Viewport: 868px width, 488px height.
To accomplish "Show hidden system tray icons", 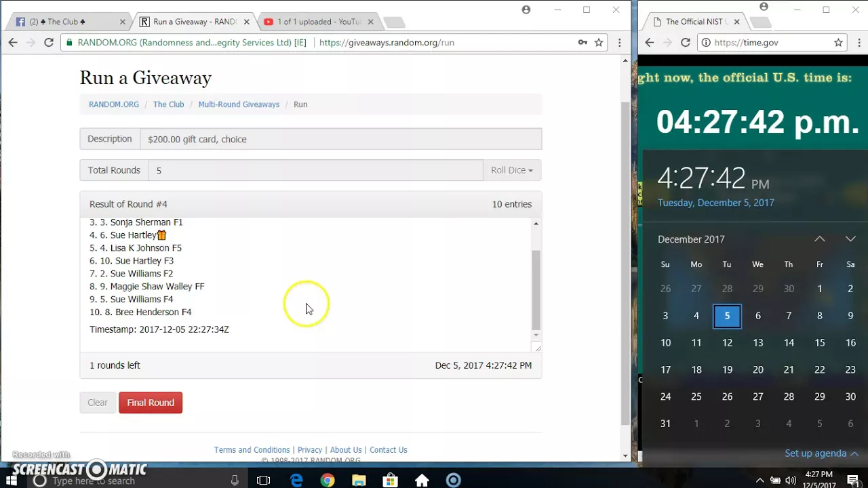I will [x=759, y=481].
